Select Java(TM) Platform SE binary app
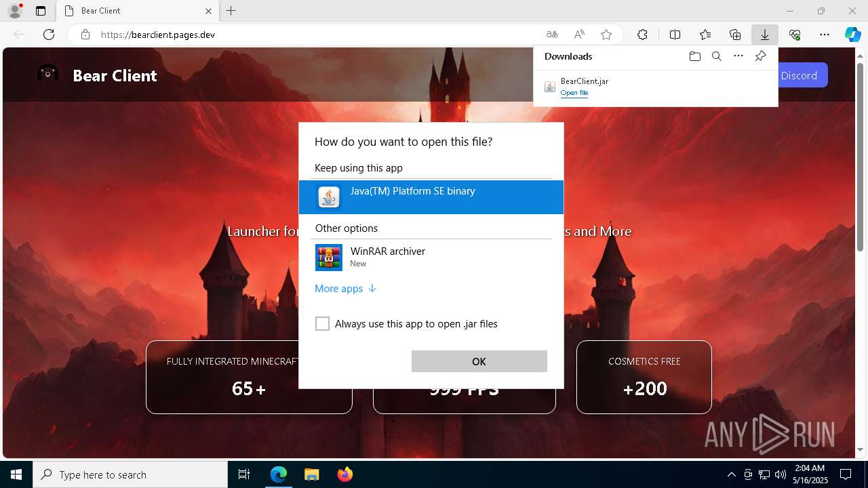Viewport: 868px width, 488px height. point(431,197)
